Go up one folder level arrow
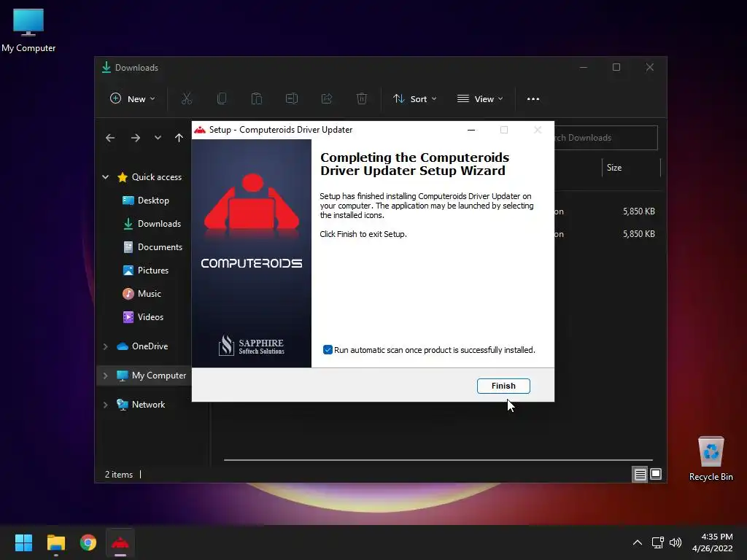747x560 pixels. coord(179,138)
